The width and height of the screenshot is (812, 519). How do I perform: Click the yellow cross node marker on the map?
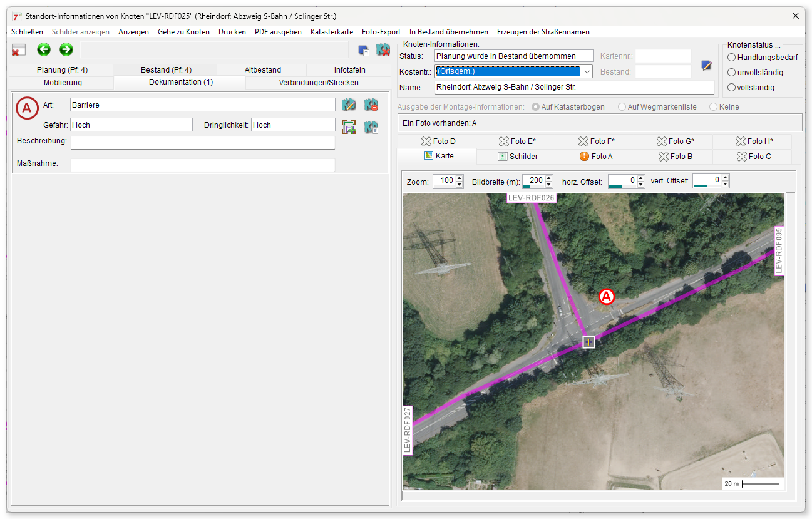588,342
